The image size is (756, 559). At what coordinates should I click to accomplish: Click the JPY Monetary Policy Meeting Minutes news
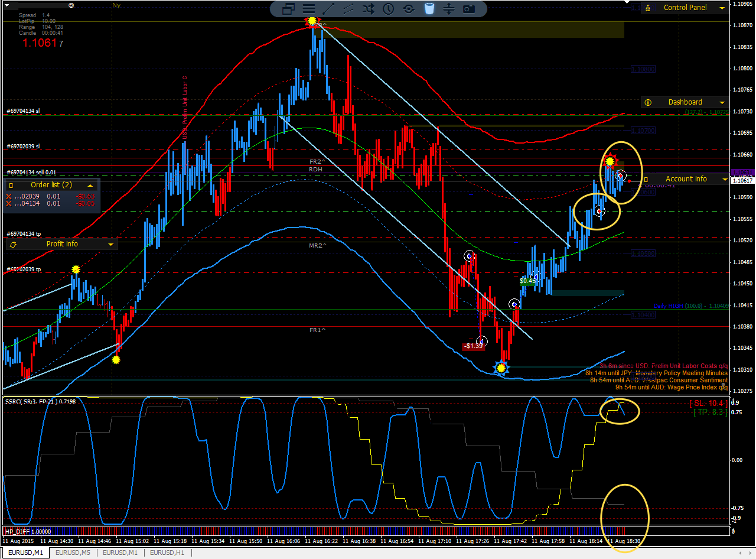[x=657, y=373]
